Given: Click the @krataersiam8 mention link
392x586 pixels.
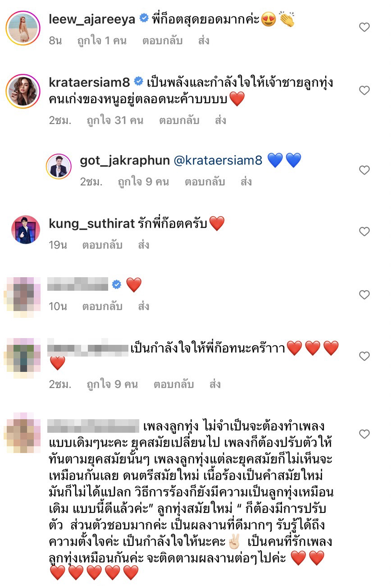Looking at the screenshot, I should (x=218, y=160).
